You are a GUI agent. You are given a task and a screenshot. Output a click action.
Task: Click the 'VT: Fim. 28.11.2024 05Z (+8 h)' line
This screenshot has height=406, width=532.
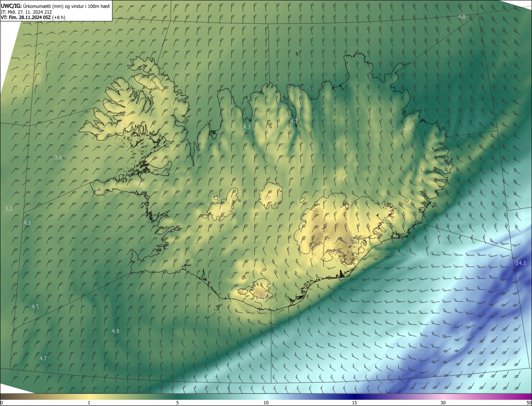click(33, 17)
